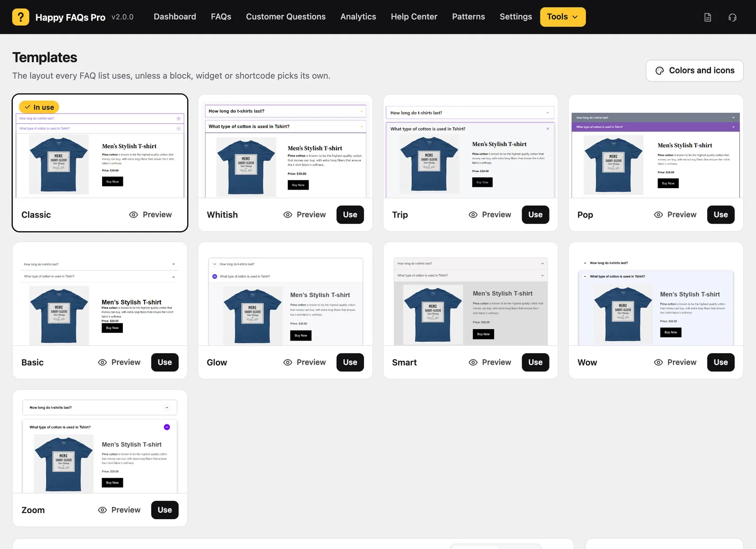Click the Classic template thumbnail image
The height and width of the screenshot is (549, 756).
tap(100, 146)
